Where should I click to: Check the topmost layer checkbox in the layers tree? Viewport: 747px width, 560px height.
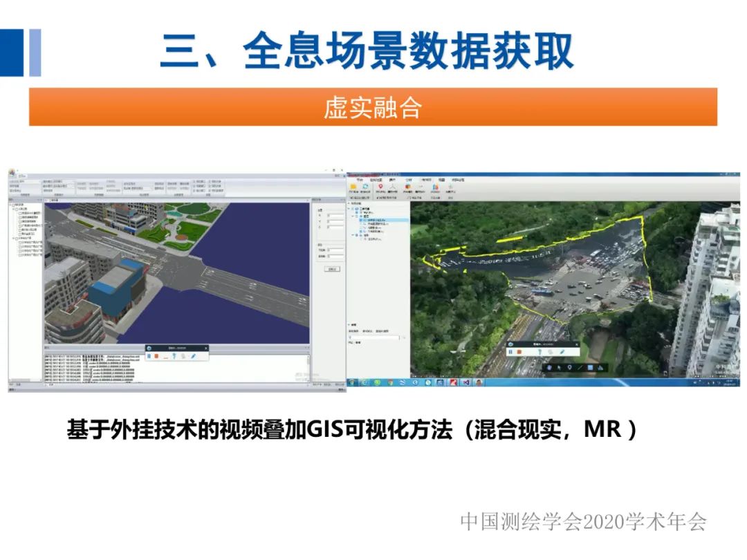13,205
